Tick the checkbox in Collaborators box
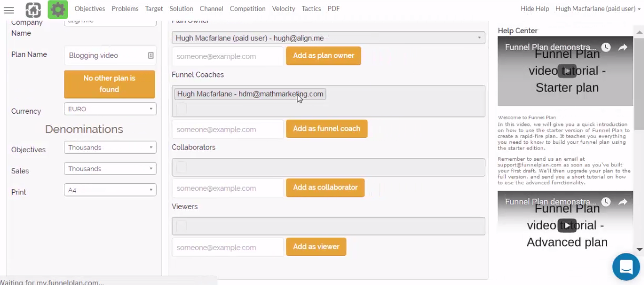This screenshot has width=644, height=285. 181,167
